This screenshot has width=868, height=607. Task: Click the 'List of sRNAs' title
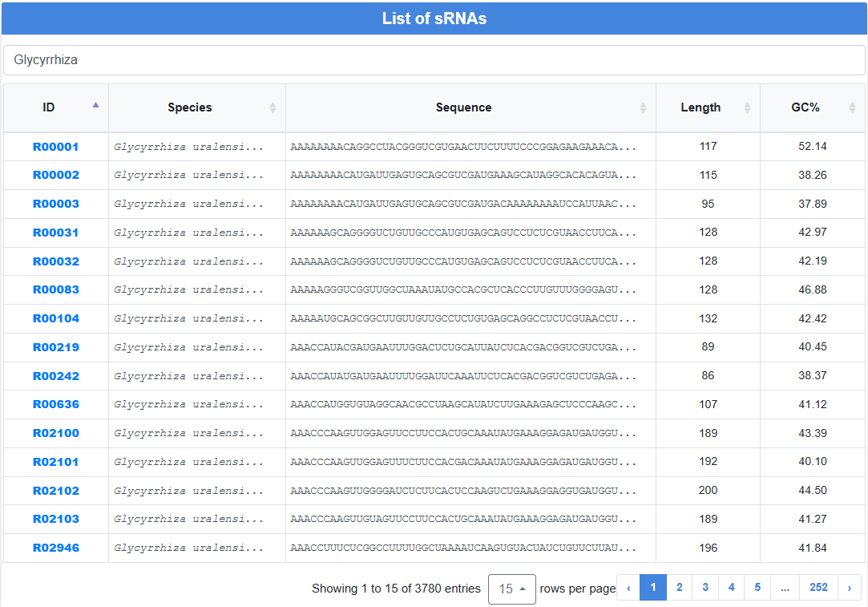[434, 18]
